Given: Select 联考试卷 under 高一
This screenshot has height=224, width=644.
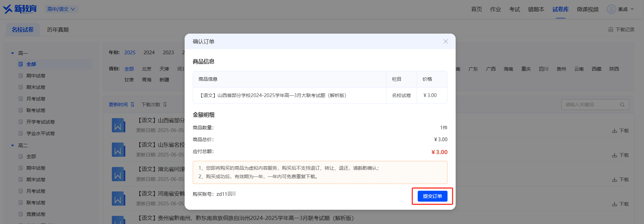Looking at the screenshot, I should click(x=36, y=110).
